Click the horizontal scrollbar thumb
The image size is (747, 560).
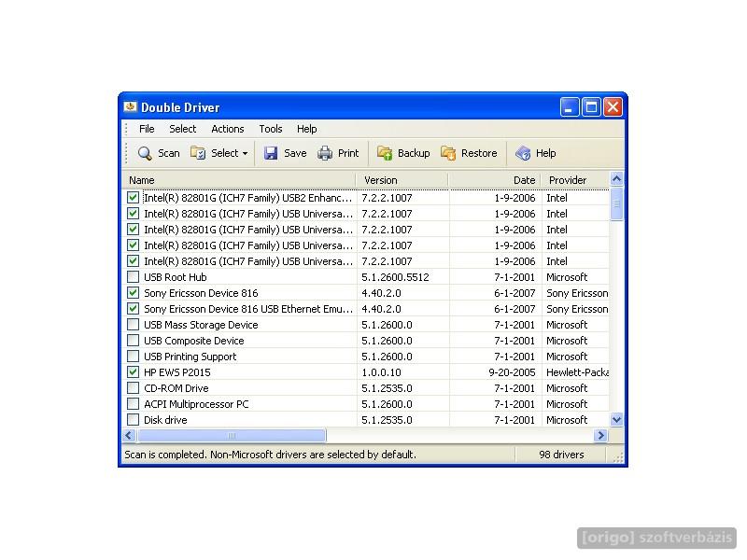232,435
